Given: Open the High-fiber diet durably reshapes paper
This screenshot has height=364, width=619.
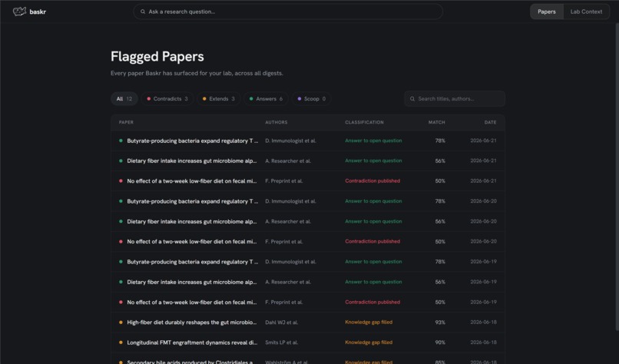Looking at the screenshot, I should pos(308,323).
